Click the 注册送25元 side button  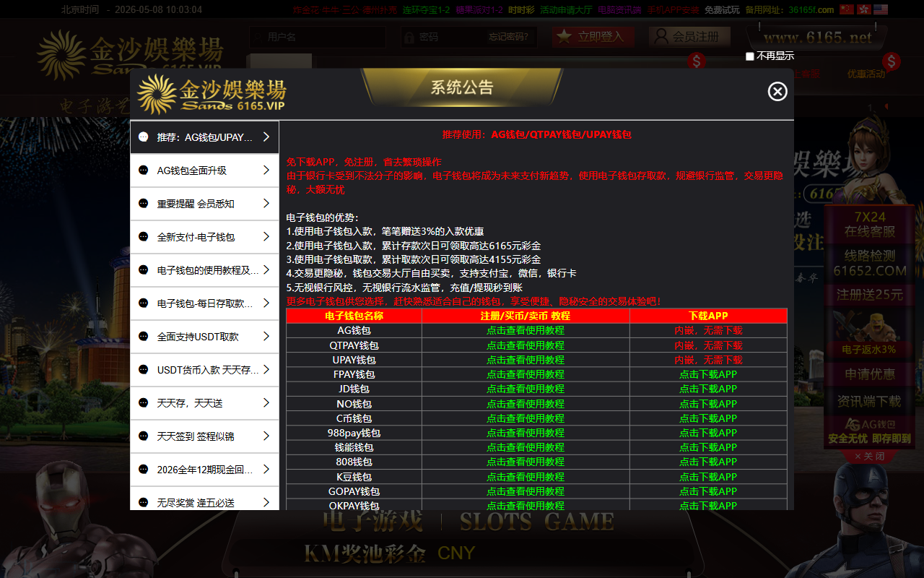pos(869,295)
